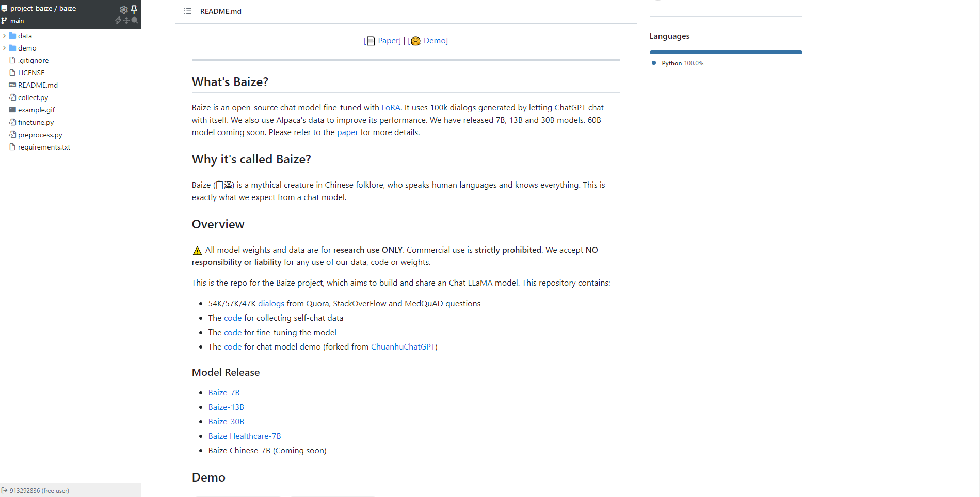The width and height of the screenshot is (980, 497).
Task: Open example.gif in the file tree
Action: [x=36, y=110]
